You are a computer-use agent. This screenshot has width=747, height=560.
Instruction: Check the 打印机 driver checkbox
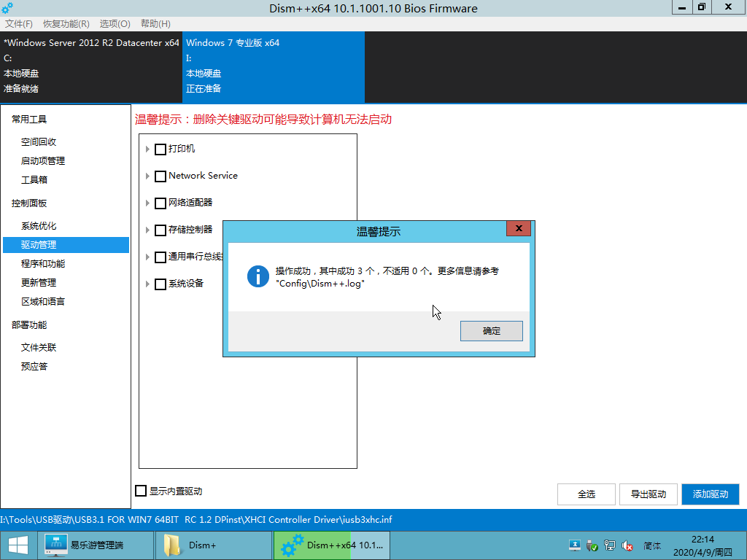tap(160, 149)
